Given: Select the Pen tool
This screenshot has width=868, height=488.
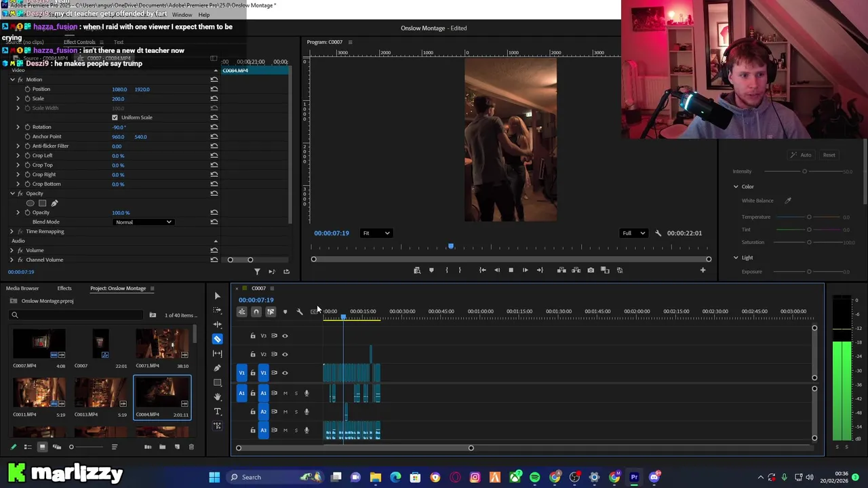Looking at the screenshot, I should (217, 368).
